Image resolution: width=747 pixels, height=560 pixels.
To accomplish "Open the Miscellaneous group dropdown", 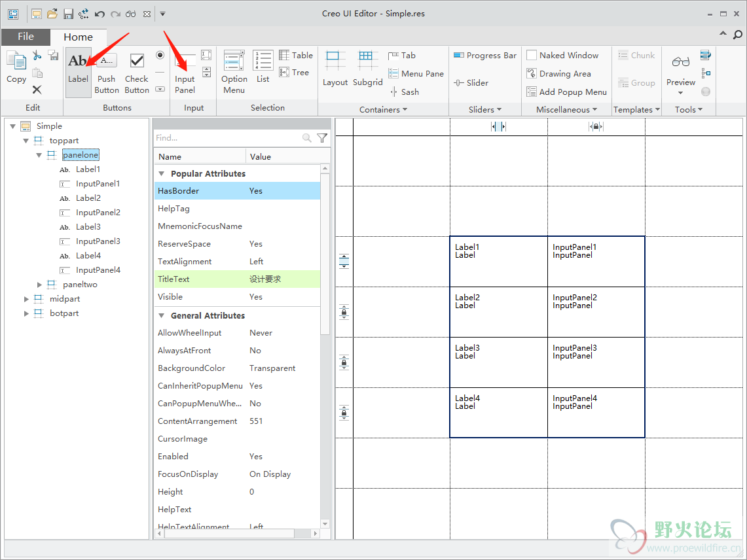I will pyautogui.click(x=566, y=109).
